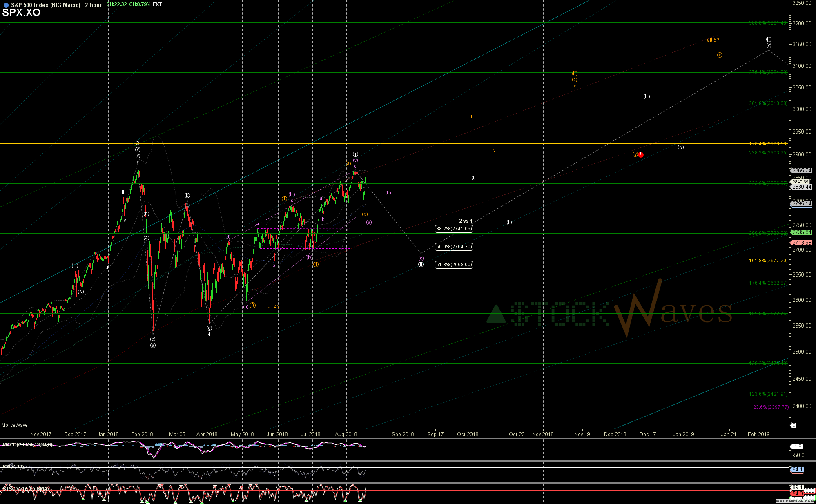Click the 2400.00 price axis label

click(802, 406)
